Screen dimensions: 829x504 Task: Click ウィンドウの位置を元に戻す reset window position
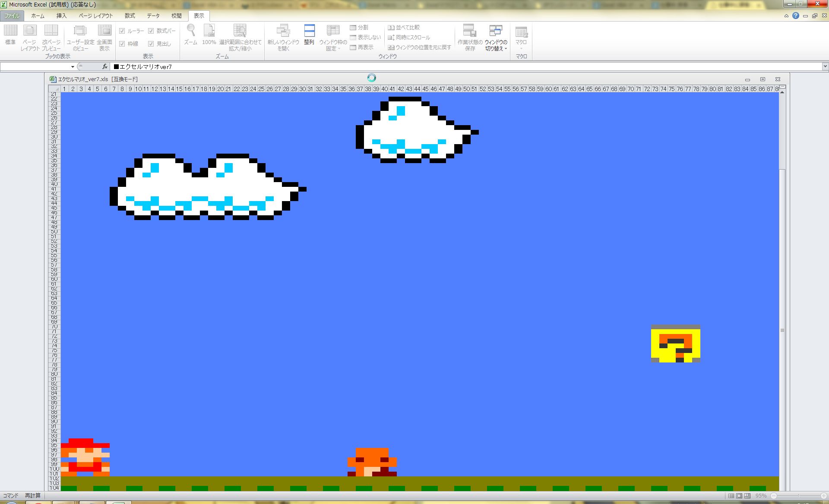(419, 47)
